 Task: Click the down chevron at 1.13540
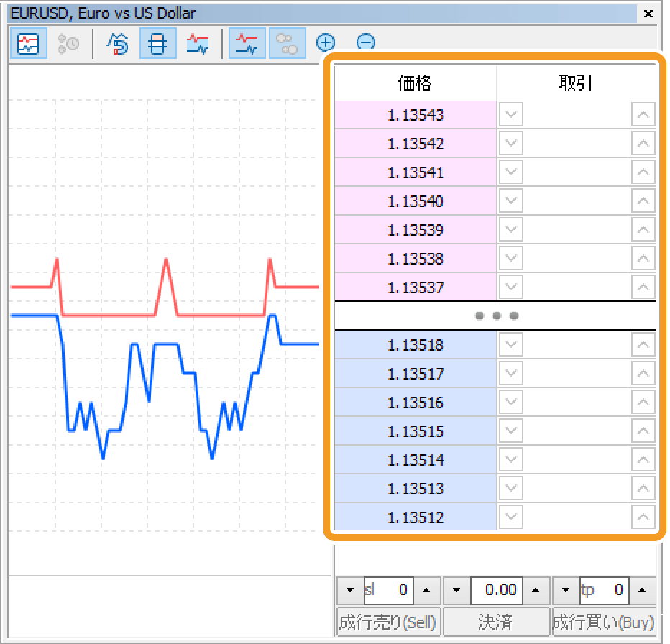[x=511, y=201]
